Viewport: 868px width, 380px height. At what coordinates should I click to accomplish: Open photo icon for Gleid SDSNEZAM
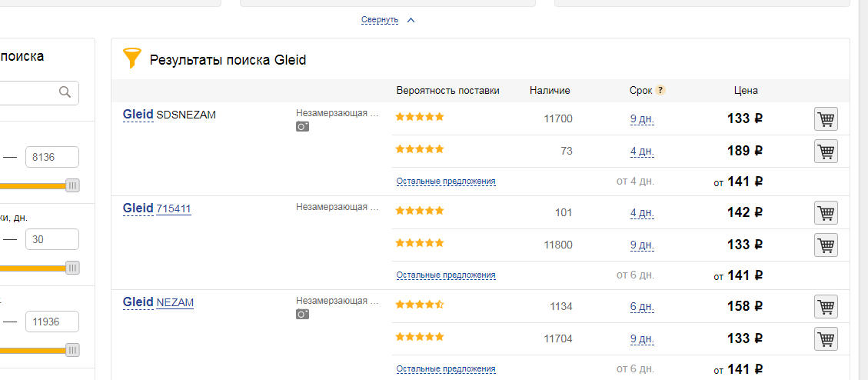pos(302,126)
